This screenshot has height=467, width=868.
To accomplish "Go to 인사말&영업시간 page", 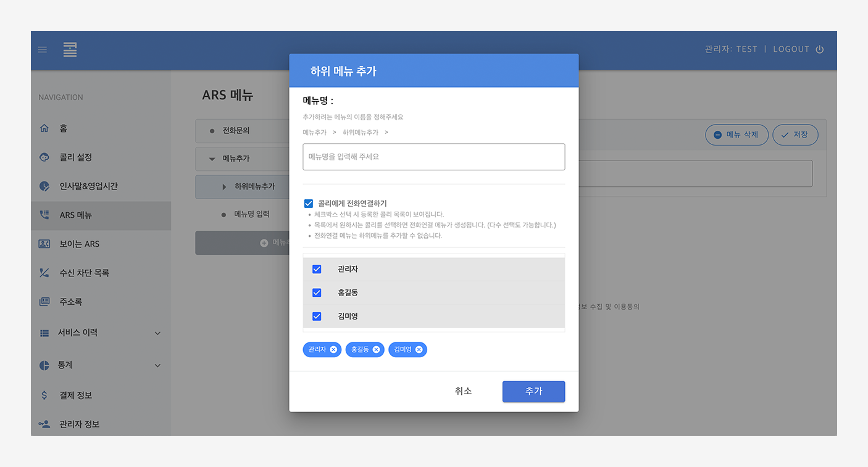I will (101, 186).
